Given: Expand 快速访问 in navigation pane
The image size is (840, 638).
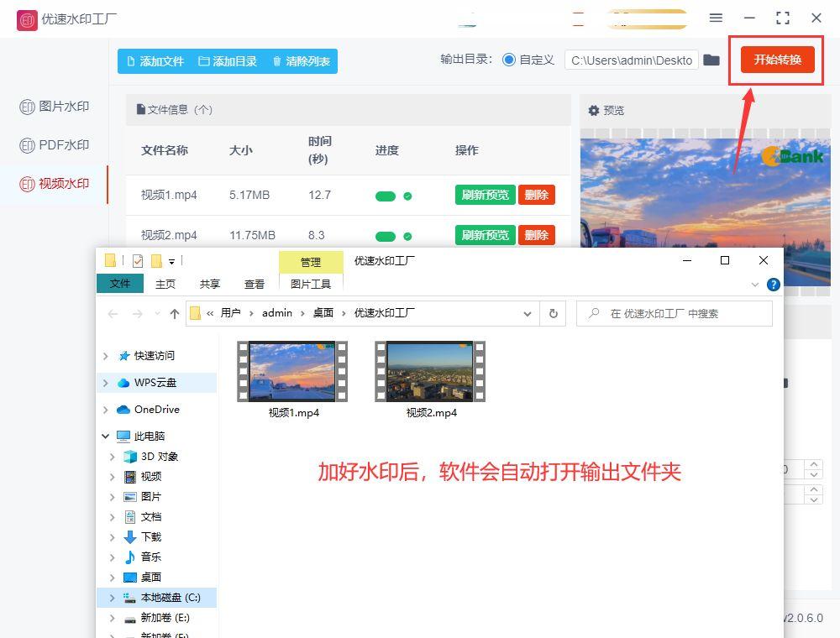Looking at the screenshot, I should (106, 356).
